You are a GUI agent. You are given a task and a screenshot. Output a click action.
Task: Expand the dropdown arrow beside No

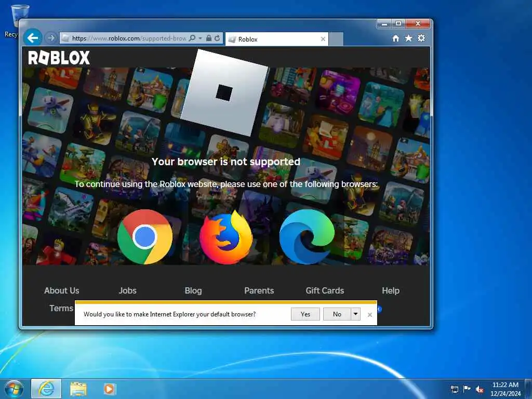pos(355,314)
